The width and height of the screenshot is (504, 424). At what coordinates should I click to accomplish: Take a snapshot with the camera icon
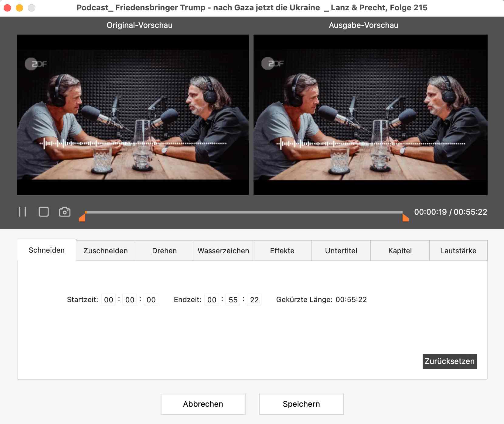point(65,212)
